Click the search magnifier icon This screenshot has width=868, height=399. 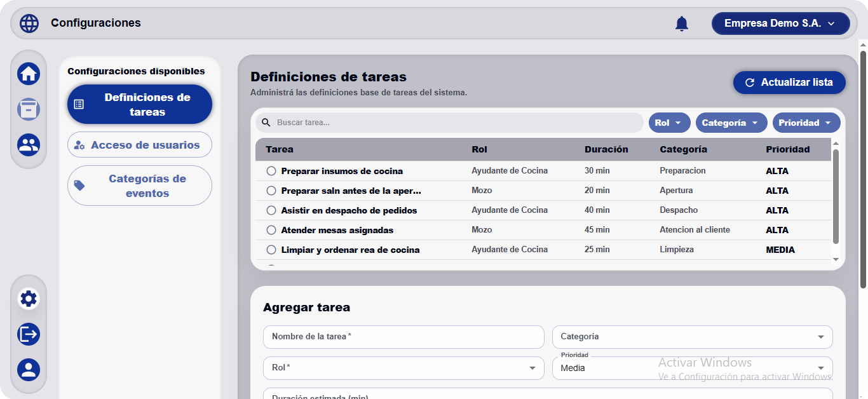click(x=266, y=123)
